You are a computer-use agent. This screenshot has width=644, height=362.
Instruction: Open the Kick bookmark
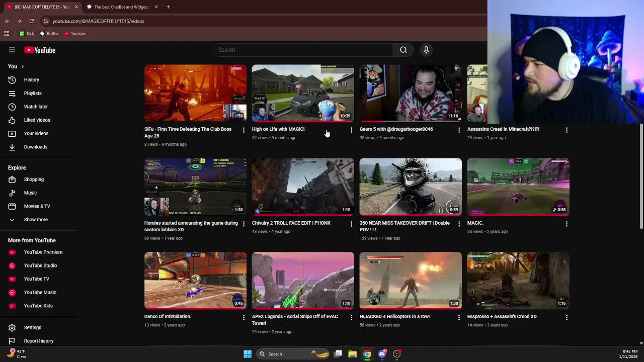pyautogui.click(x=27, y=34)
